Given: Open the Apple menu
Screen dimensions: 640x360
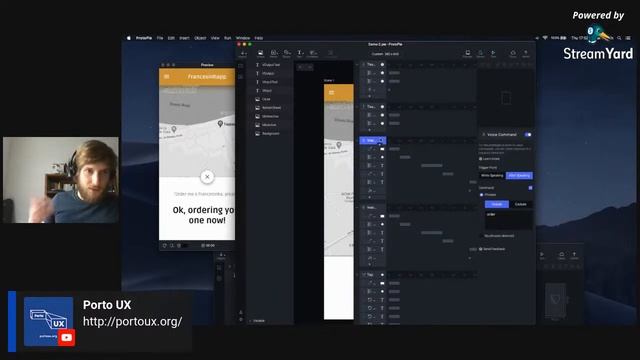Looking at the screenshot, I should (129, 38).
